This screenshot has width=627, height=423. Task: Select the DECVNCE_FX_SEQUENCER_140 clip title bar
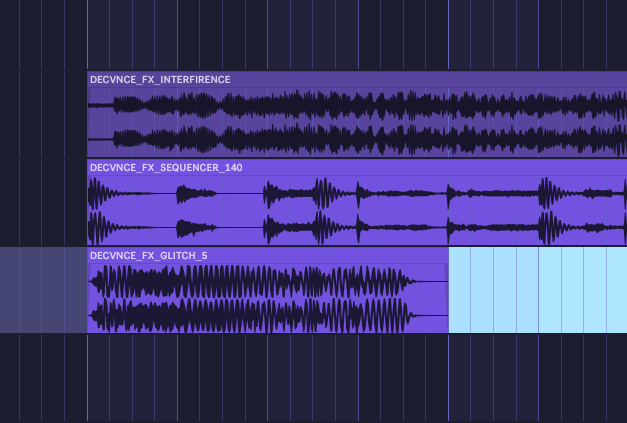coord(357,168)
